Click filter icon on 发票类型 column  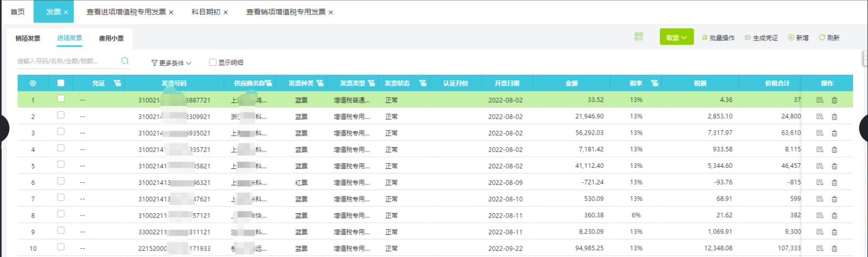click(371, 83)
